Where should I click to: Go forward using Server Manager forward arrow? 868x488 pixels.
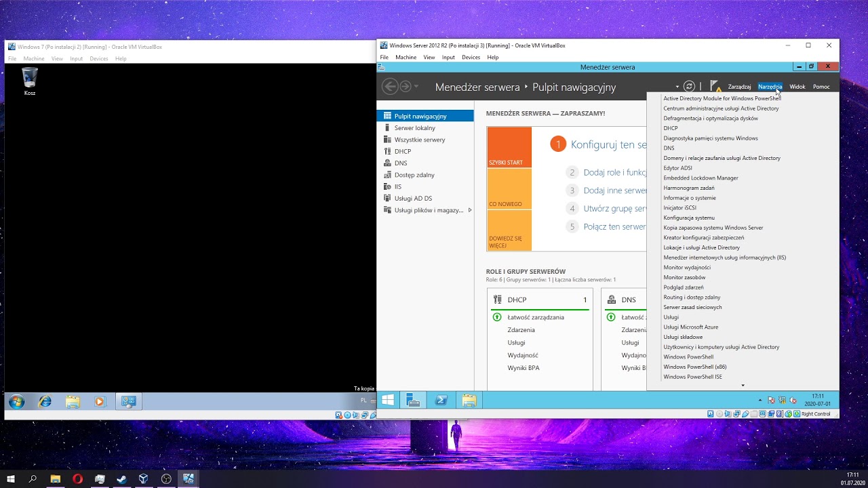405,87
